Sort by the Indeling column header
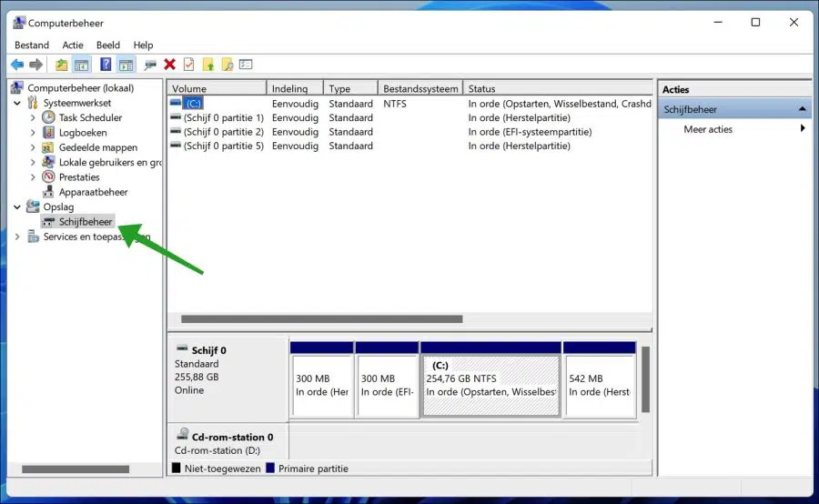This screenshot has width=819, height=504. click(x=295, y=88)
